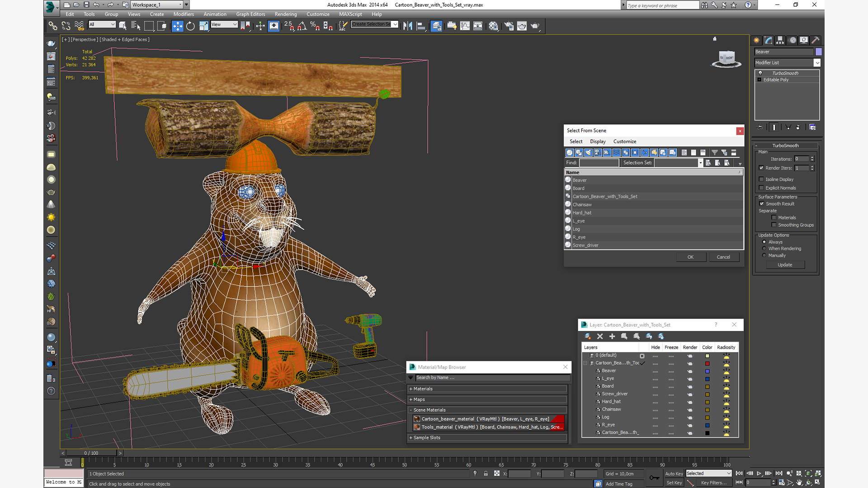Image resolution: width=868 pixels, height=488 pixels.
Task: Click the Bind to Space Warp tool
Action: [79, 26]
